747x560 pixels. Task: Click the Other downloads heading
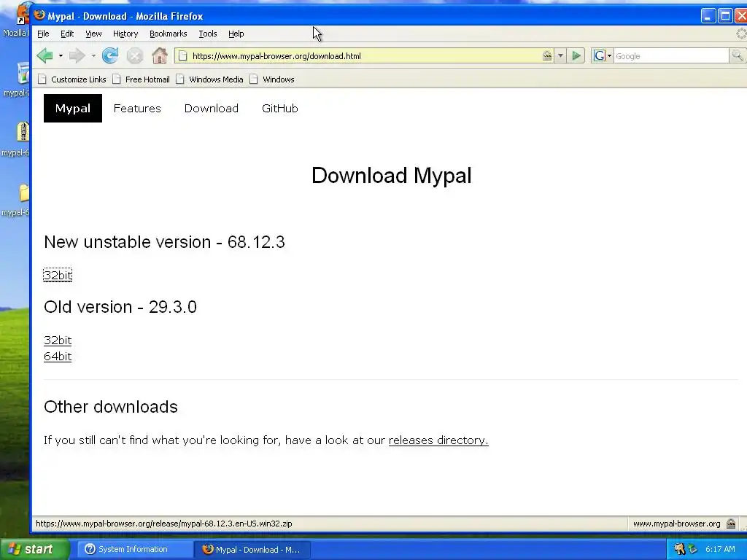(111, 407)
